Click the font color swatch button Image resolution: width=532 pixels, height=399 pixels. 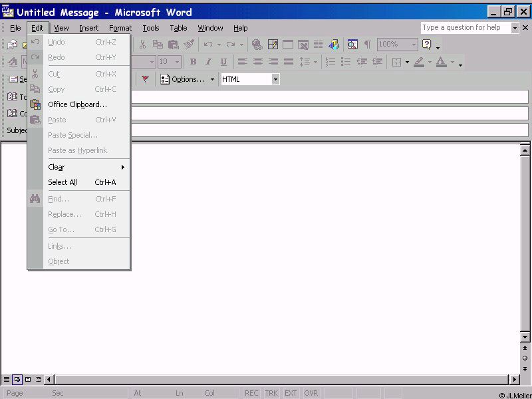(441, 62)
